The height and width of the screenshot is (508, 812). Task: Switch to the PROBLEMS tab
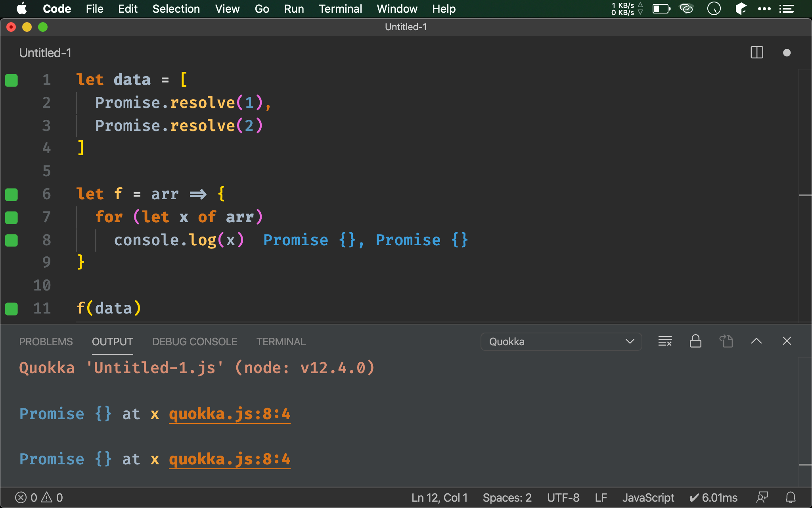46,342
